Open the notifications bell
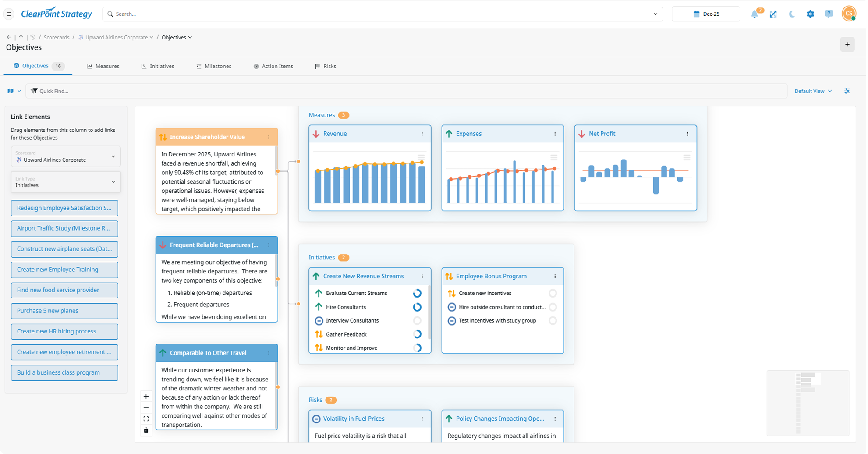868x454 pixels. click(x=755, y=14)
